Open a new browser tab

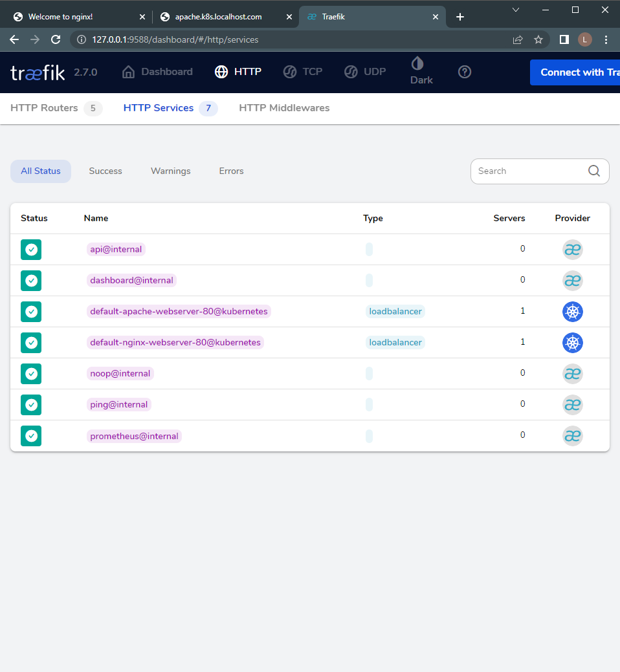pos(460,17)
